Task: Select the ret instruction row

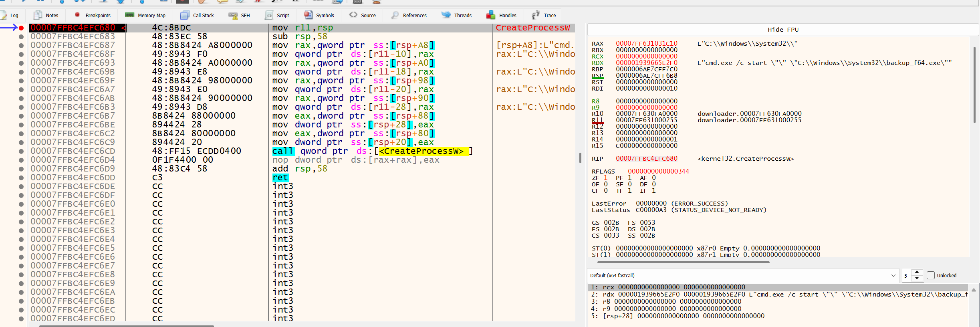Action: click(x=280, y=178)
